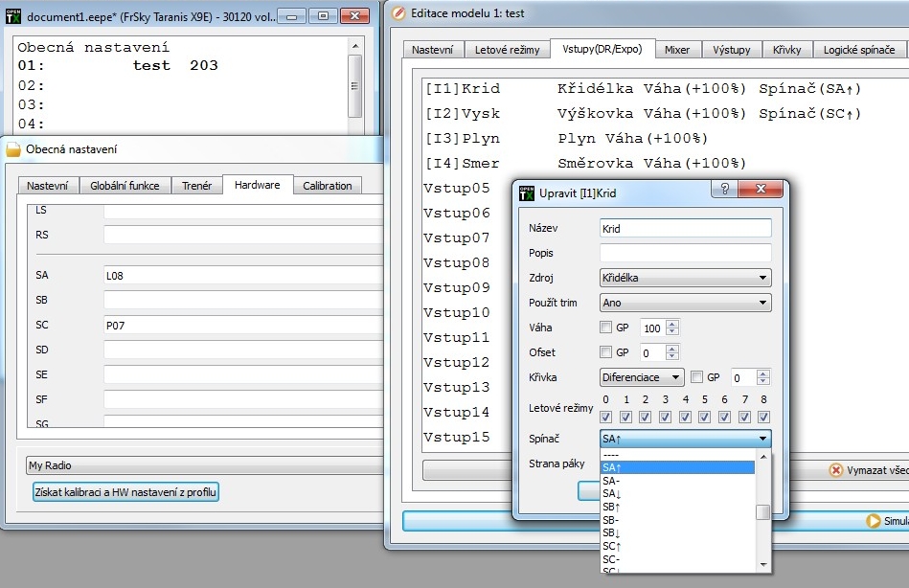
Task: Click the Název field containing Krid
Action: 685,228
